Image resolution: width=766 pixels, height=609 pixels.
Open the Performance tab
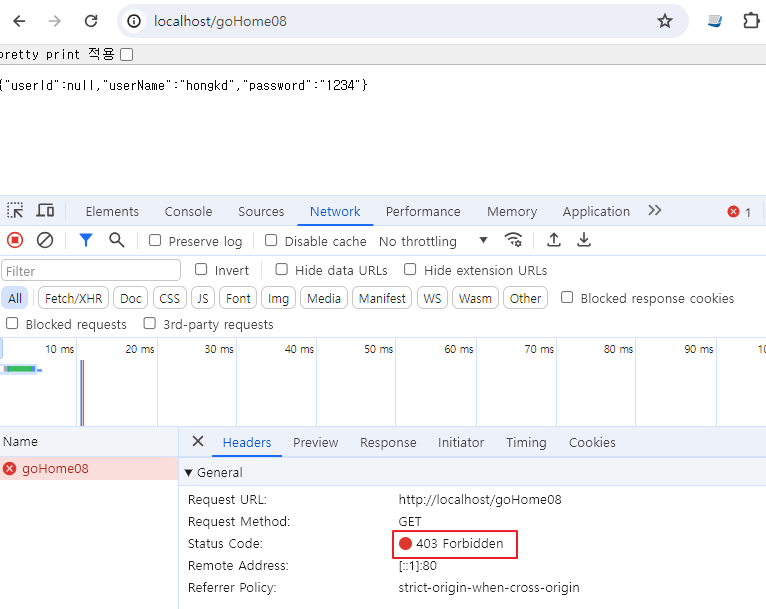click(x=423, y=211)
